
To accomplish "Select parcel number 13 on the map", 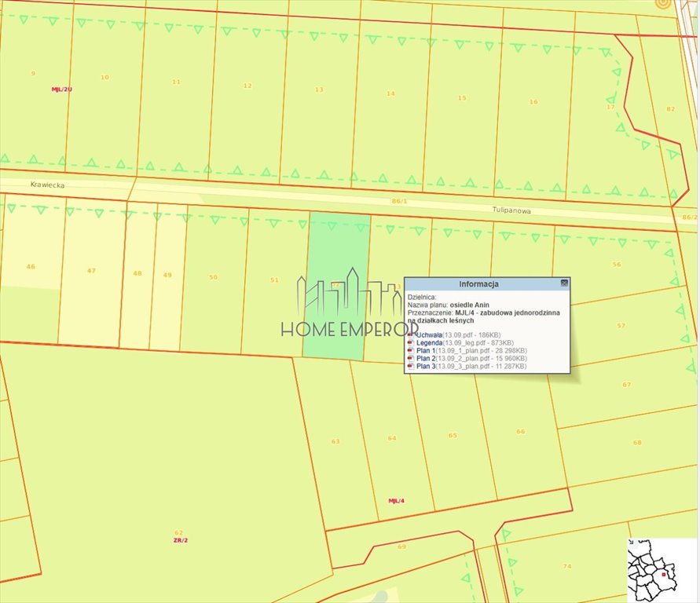I will pyautogui.click(x=318, y=90).
